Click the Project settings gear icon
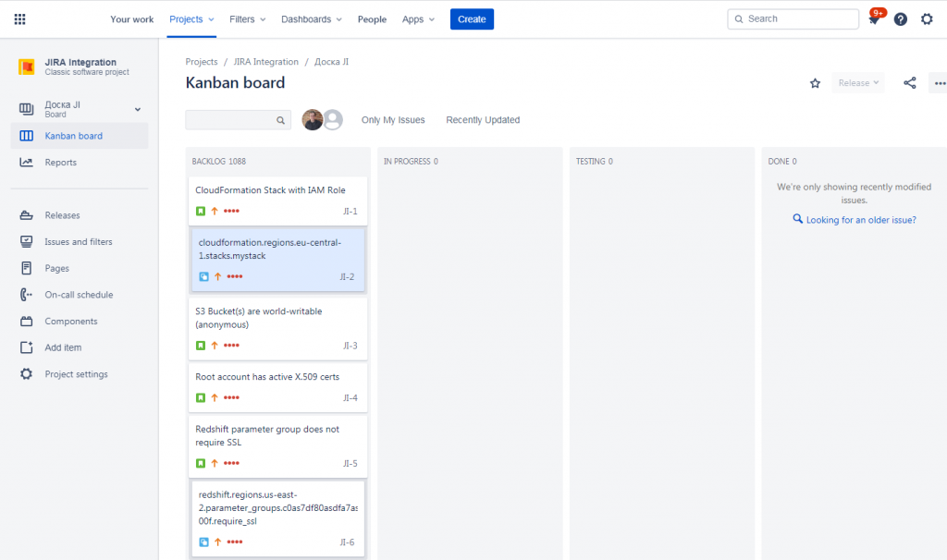This screenshot has width=947, height=560. (x=26, y=374)
